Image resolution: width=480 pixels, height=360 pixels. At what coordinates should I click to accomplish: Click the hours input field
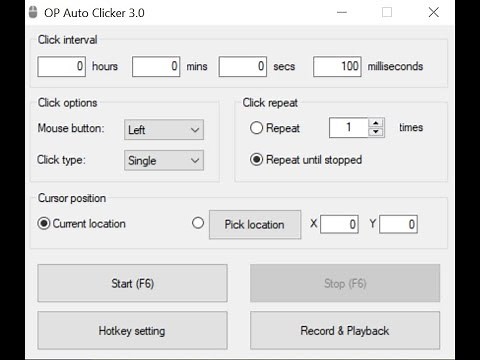(62, 66)
